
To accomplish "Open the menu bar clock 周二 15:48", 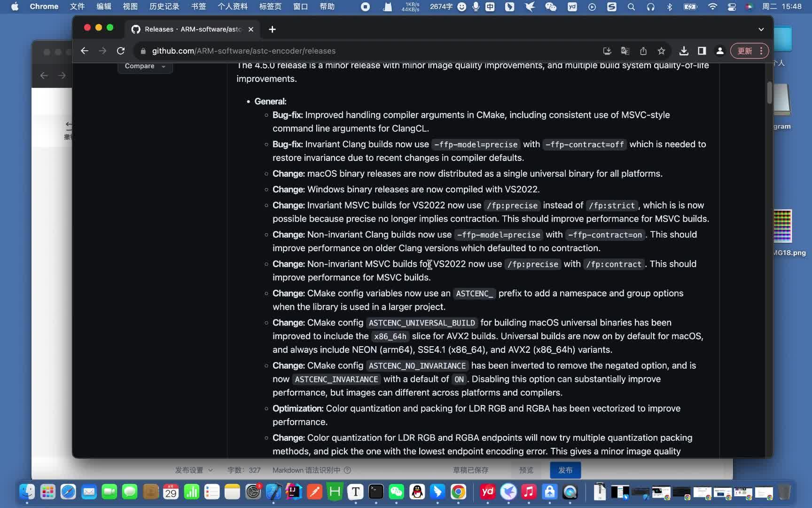I will [x=781, y=7].
